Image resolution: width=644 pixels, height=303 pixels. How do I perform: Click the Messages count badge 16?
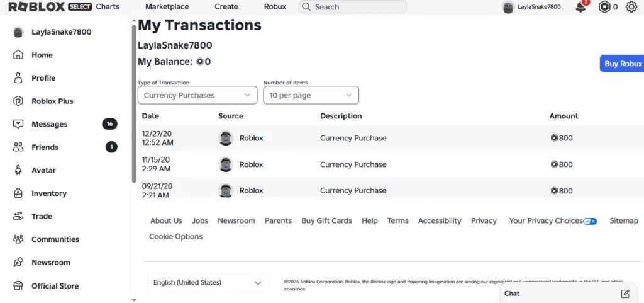pyautogui.click(x=109, y=123)
